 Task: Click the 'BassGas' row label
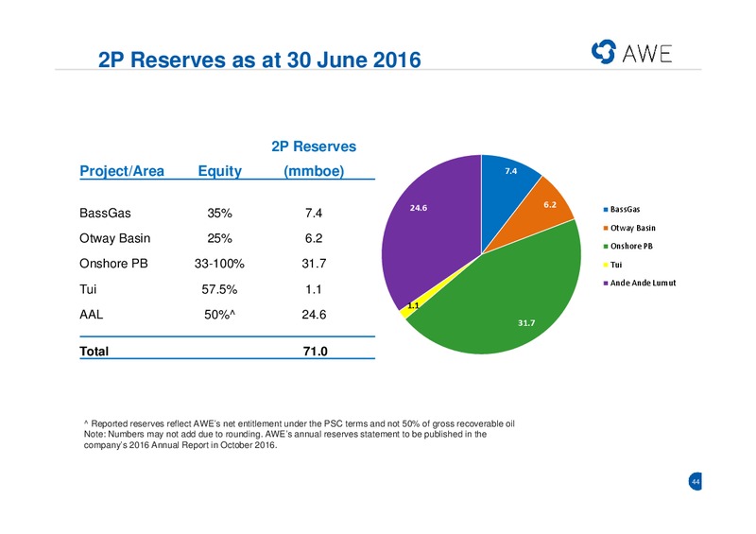[105, 213]
